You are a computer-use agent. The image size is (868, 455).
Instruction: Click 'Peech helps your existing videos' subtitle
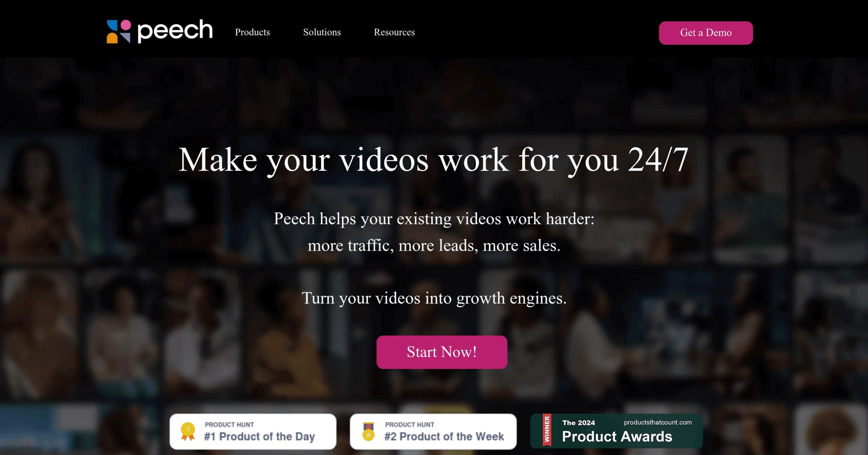434,219
